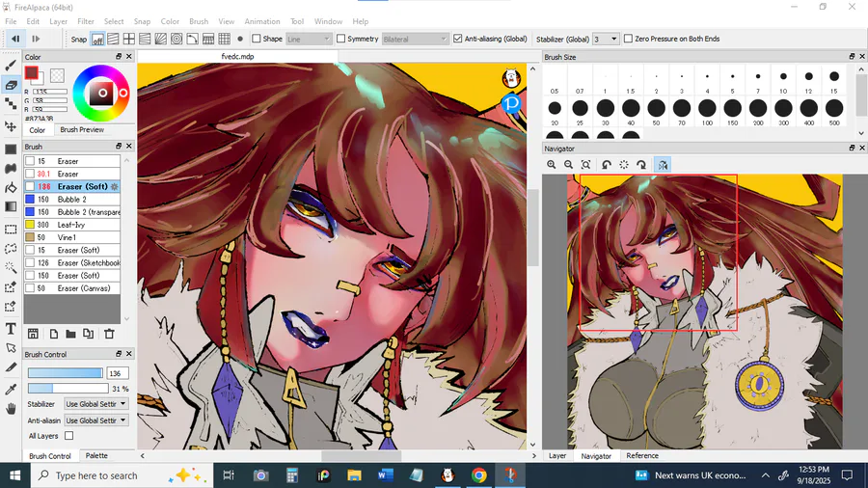The image size is (868, 488).
Task: Open the Animation menu
Action: (x=262, y=21)
